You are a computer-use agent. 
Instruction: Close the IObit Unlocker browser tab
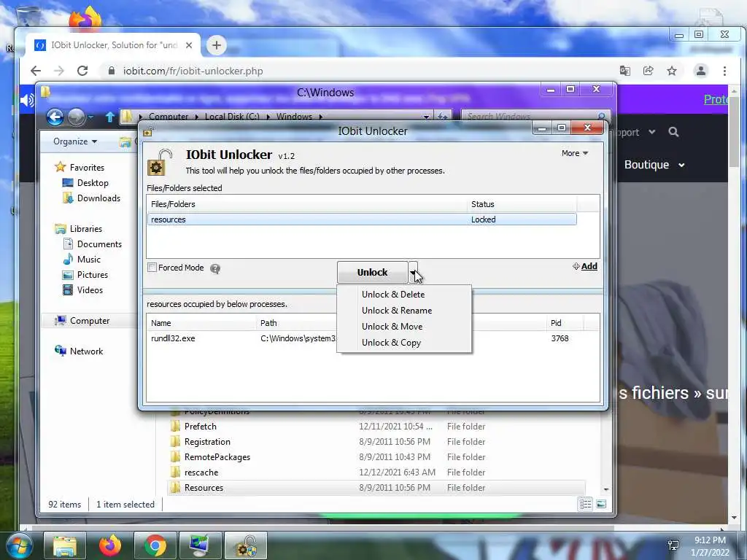[x=189, y=45]
